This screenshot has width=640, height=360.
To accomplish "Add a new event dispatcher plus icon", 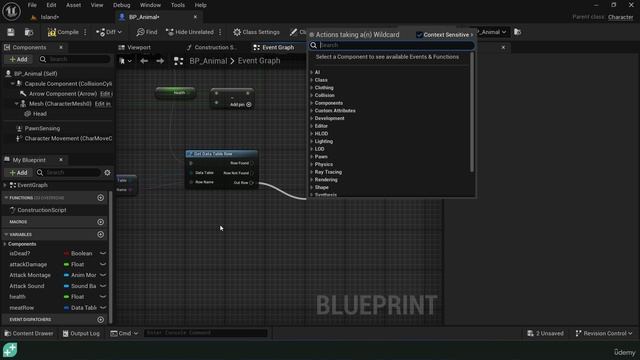I will coord(100,320).
